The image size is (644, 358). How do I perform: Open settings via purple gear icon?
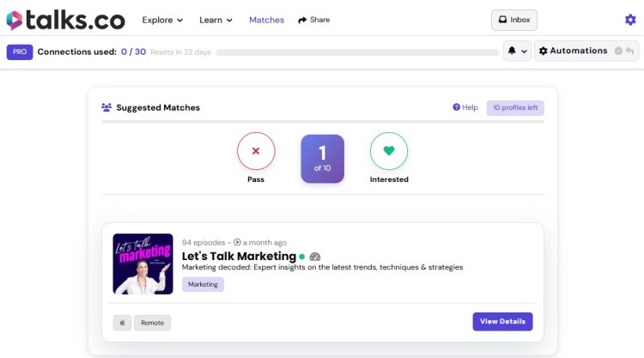630,20
